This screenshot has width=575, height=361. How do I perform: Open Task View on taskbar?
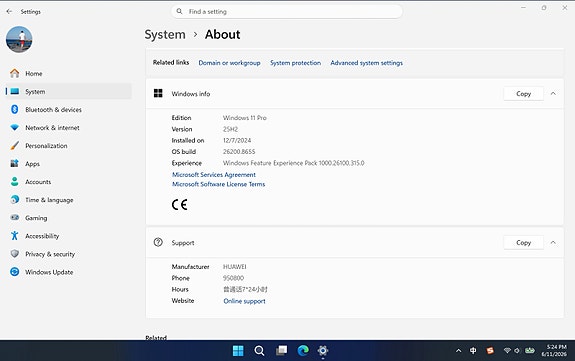[x=282, y=351]
